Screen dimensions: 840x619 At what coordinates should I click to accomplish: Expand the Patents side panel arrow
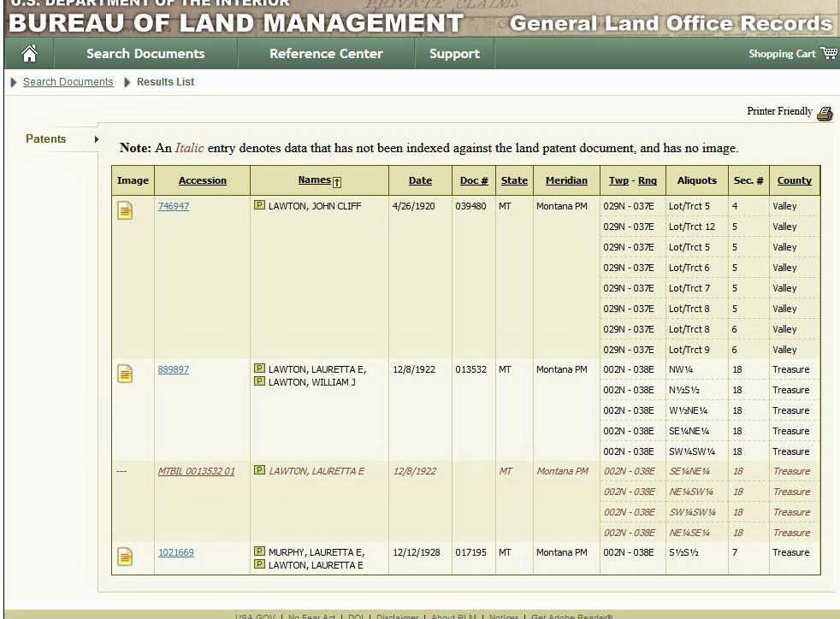(97, 139)
